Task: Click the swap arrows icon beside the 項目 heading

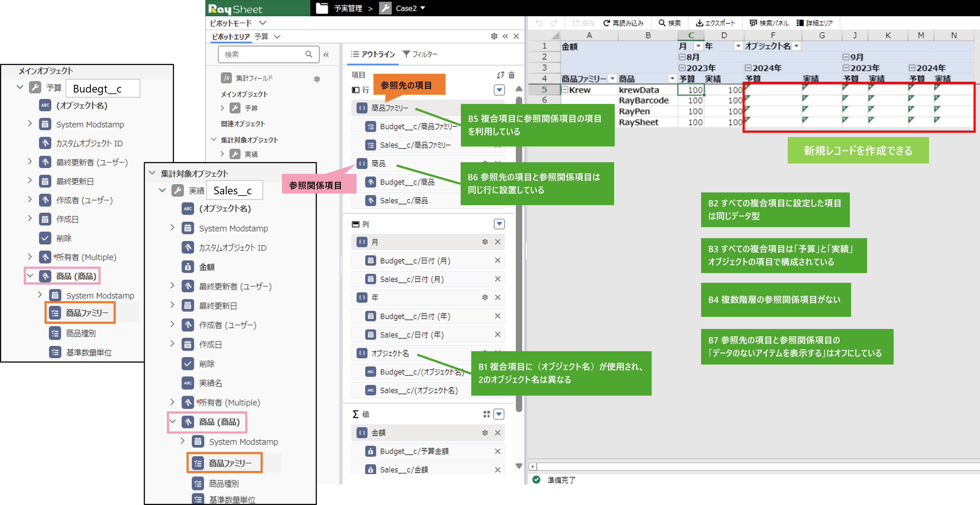Action: 500,75
